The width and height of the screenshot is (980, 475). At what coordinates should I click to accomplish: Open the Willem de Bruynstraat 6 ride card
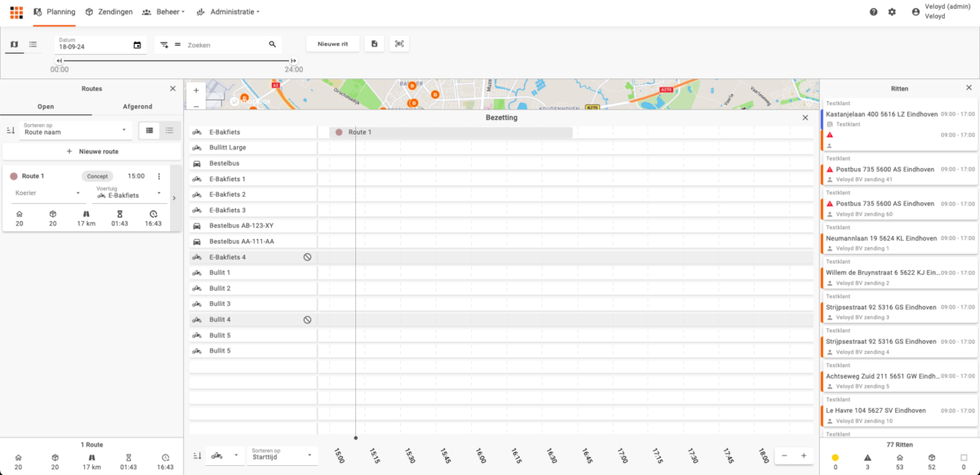[899, 277]
